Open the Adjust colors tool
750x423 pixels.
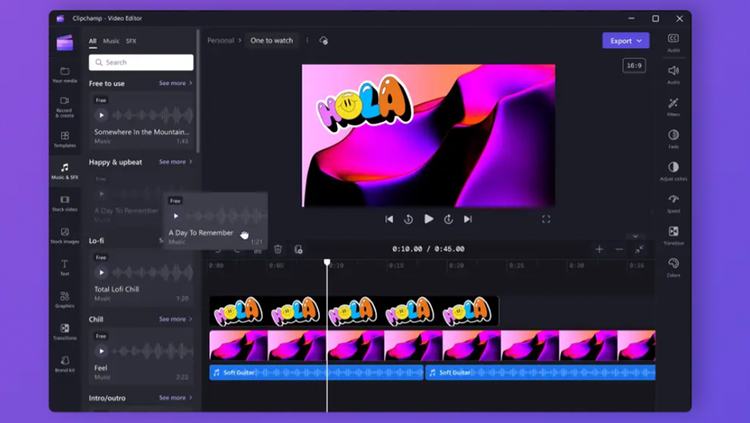click(x=673, y=171)
